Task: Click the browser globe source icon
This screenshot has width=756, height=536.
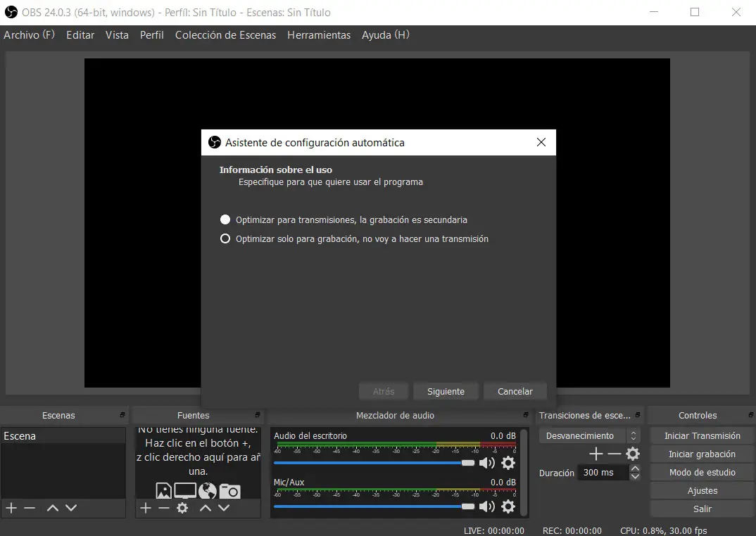Action: coord(208,491)
